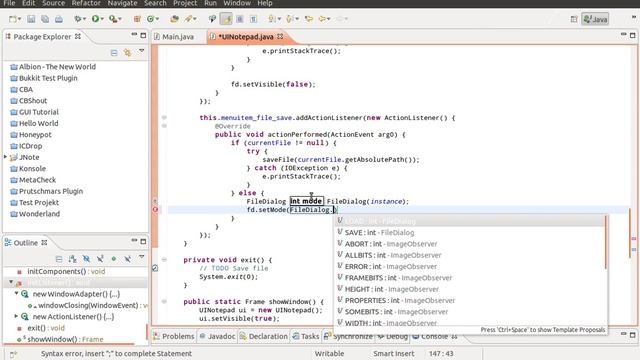Minimize the Package Explorer view
The height and width of the screenshot is (360, 640).
[x=134, y=35]
